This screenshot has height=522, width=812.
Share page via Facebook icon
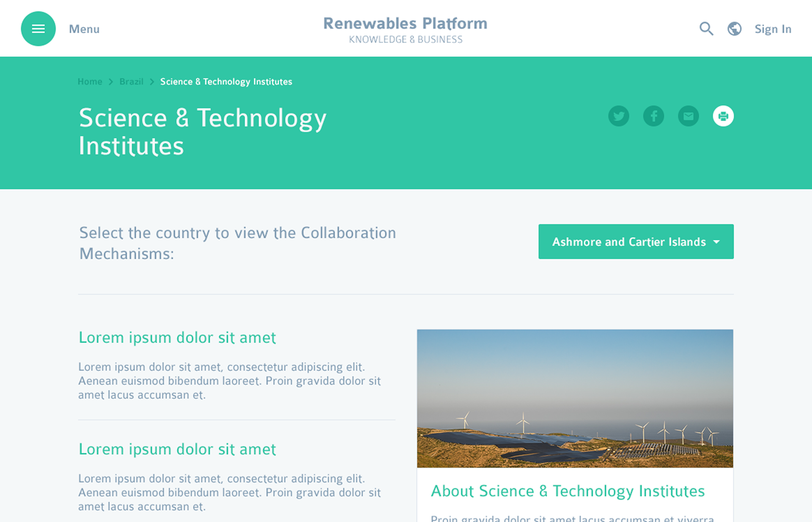(653, 116)
